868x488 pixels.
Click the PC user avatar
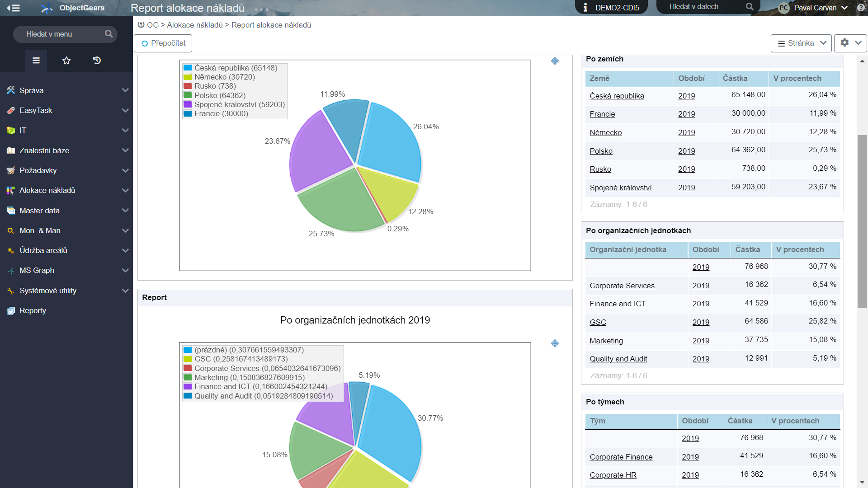(783, 8)
